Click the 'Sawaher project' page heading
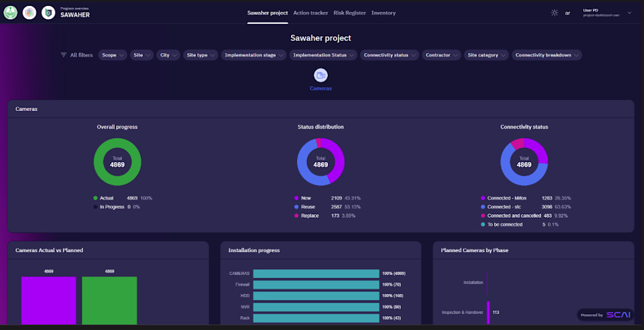644x330 pixels. click(321, 38)
